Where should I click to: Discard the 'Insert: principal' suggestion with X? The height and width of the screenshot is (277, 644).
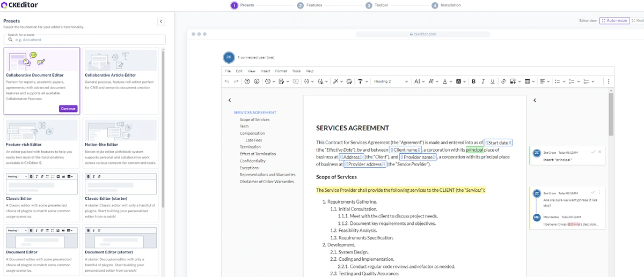click(x=600, y=152)
